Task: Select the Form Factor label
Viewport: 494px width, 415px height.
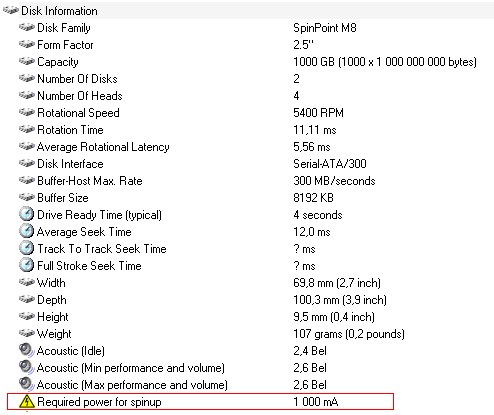Action: (65, 45)
